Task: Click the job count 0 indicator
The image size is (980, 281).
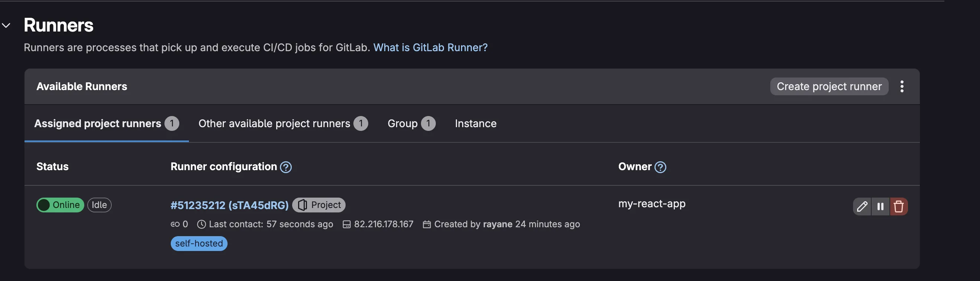Action: [179, 224]
